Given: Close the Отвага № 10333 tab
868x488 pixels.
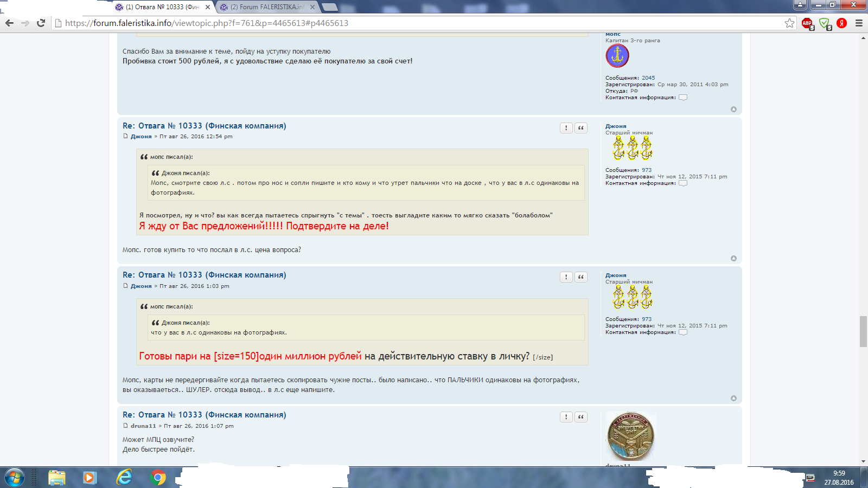Looking at the screenshot, I should [x=208, y=7].
